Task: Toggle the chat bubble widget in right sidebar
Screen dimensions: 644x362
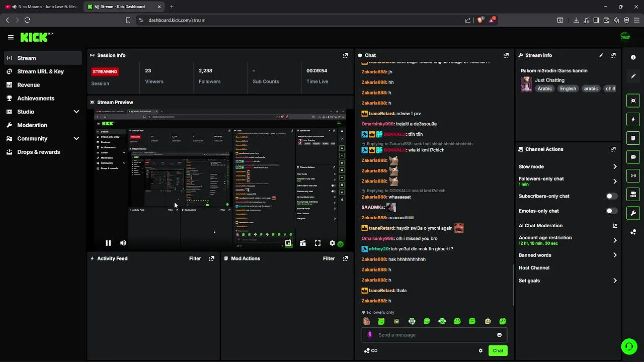Action: pyautogui.click(x=633, y=157)
